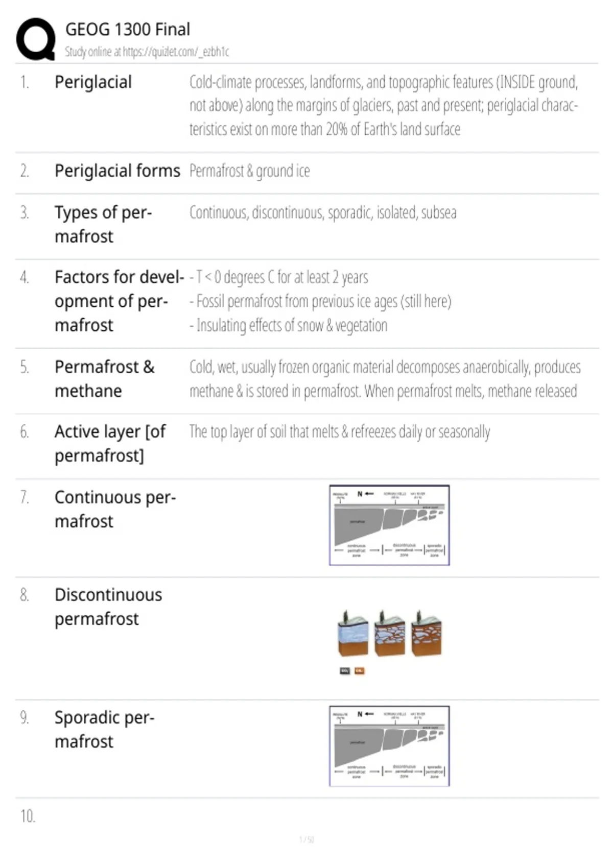Click the Permafrost & methane term
This screenshot has height=868, width=613.
point(105,379)
